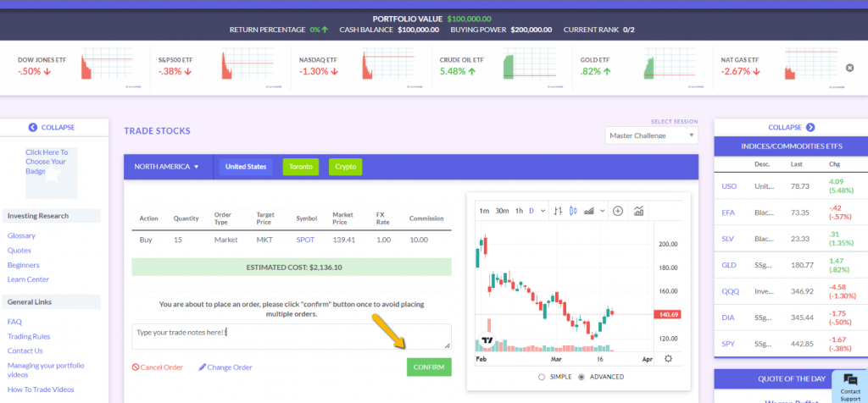868x403 pixels.
Task: Click Choose Your Badge image
Action: pyautogui.click(x=52, y=173)
